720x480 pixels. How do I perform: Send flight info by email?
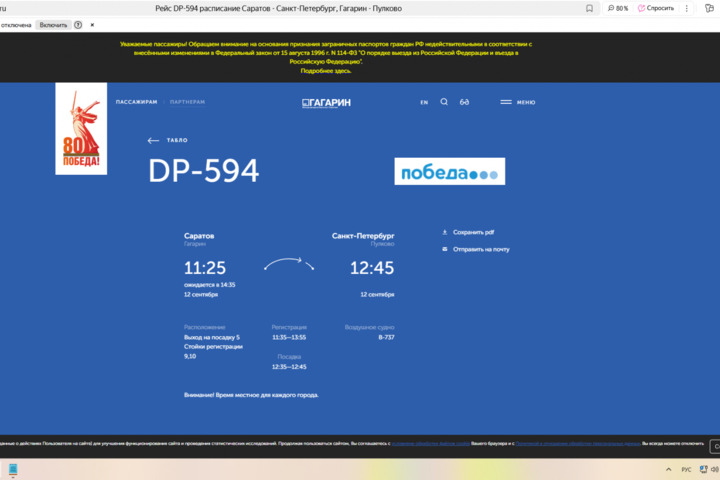click(480, 249)
